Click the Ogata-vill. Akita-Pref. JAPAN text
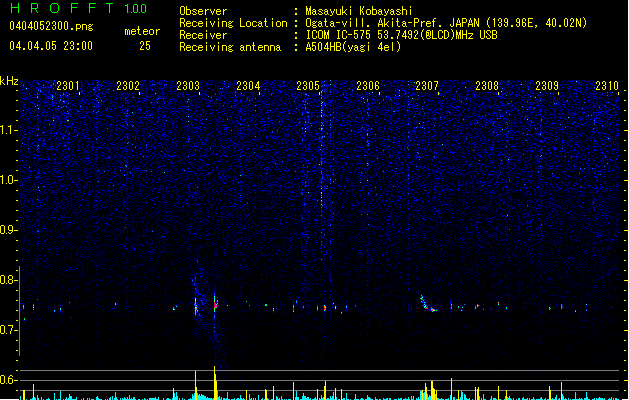Image resolution: width=629 pixels, height=400 pixels. (x=392, y=23)
